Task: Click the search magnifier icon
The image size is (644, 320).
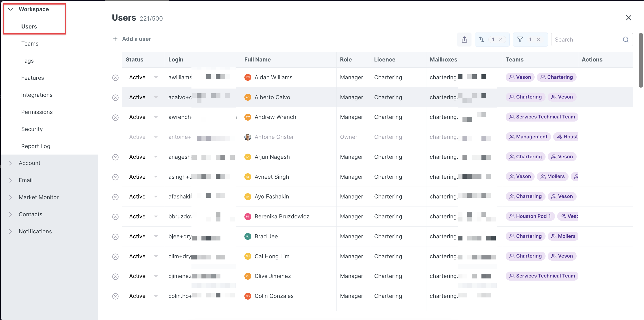Action: click(625, 40)
